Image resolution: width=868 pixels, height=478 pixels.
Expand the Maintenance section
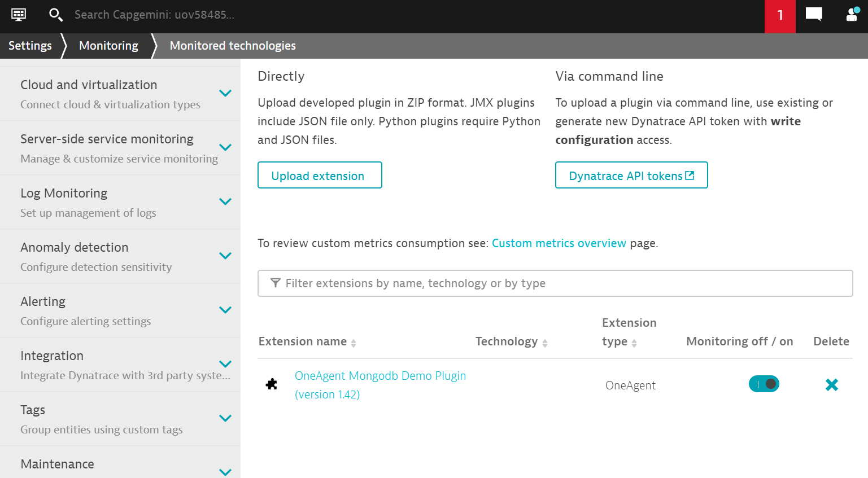225,472
